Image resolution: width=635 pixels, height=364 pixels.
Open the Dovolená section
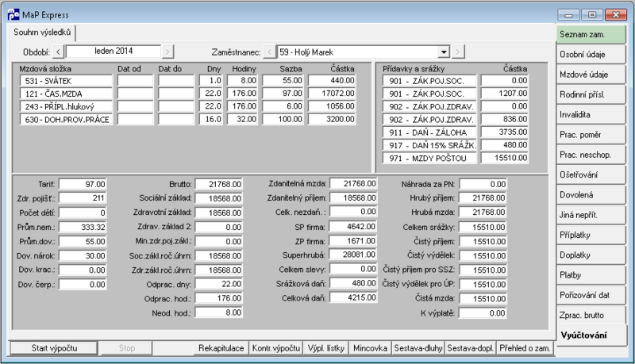pos(591,194)
